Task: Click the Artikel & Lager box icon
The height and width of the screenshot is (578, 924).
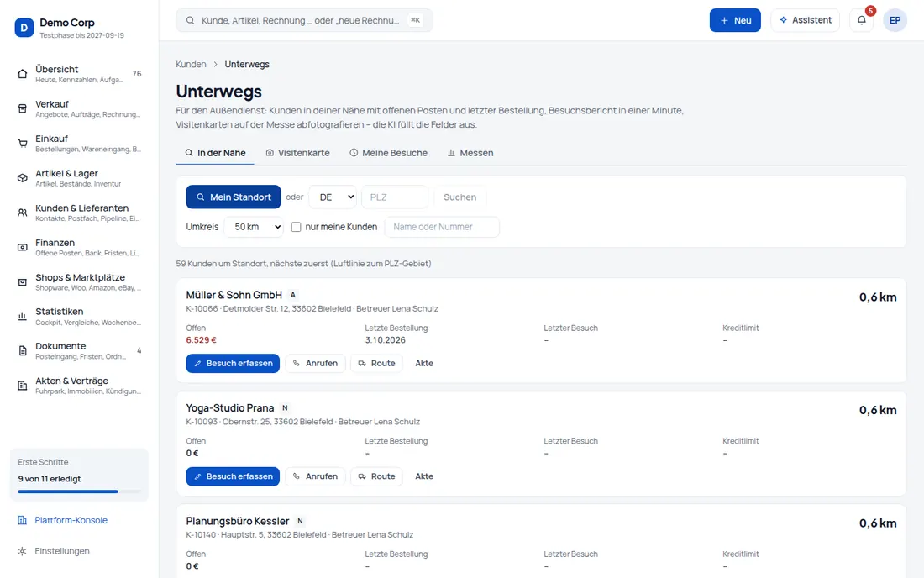Action: tap(23, 178)
